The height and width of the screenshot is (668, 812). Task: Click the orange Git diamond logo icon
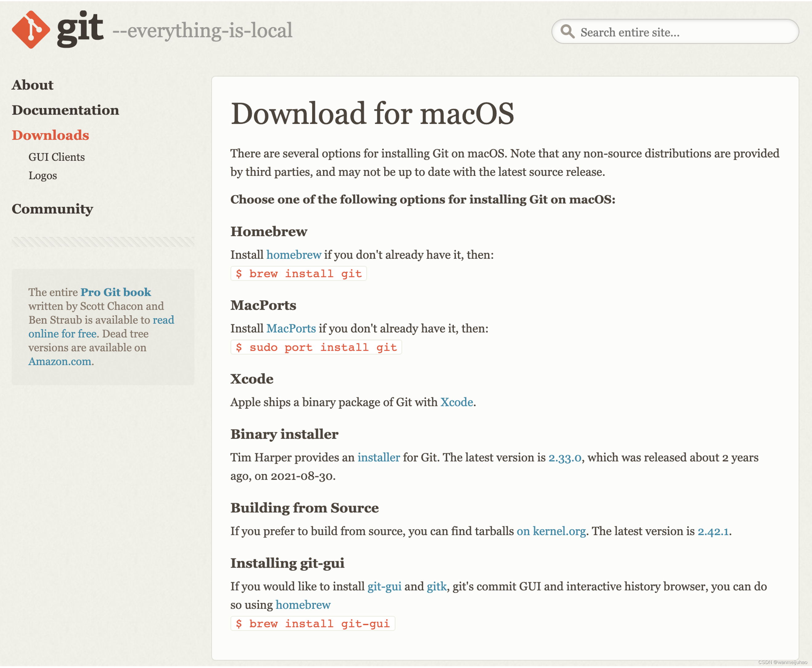[x=31, y=30]
